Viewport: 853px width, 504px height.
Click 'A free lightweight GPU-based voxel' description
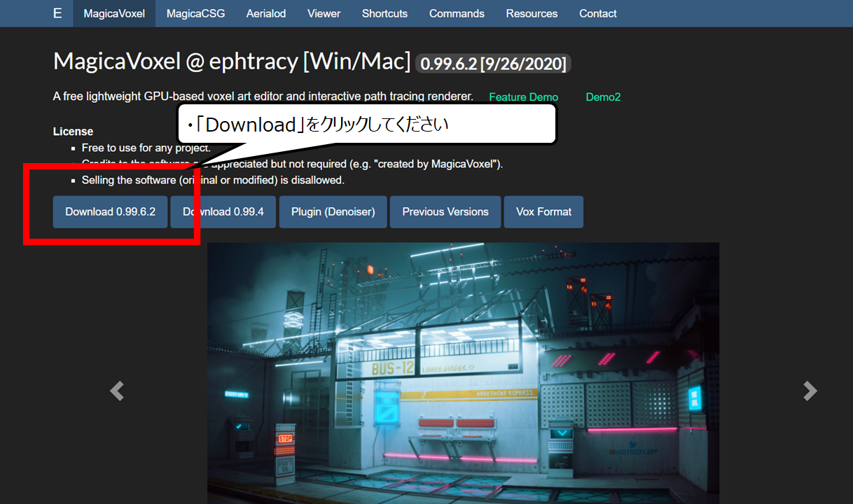click(263, 97)
